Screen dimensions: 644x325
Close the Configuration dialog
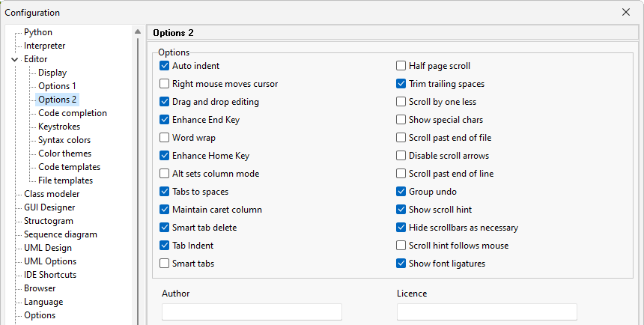point(625,12)
